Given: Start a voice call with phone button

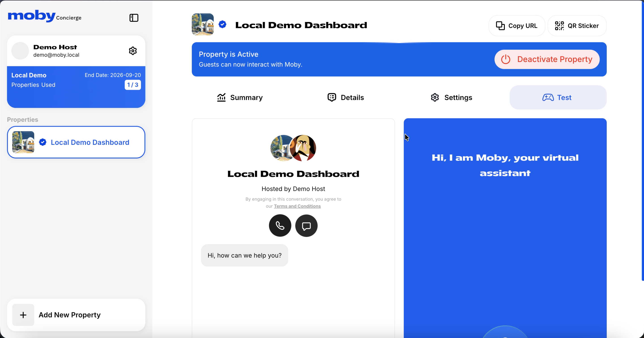Looking at the screenshot, I should (x=280, y=226).
